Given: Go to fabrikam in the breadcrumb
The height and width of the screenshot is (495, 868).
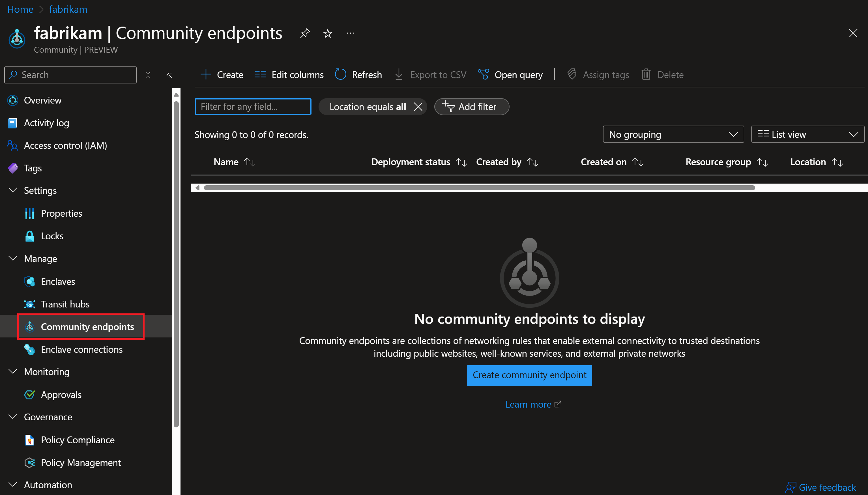Looking at the screenshot, I should [68, 9].
